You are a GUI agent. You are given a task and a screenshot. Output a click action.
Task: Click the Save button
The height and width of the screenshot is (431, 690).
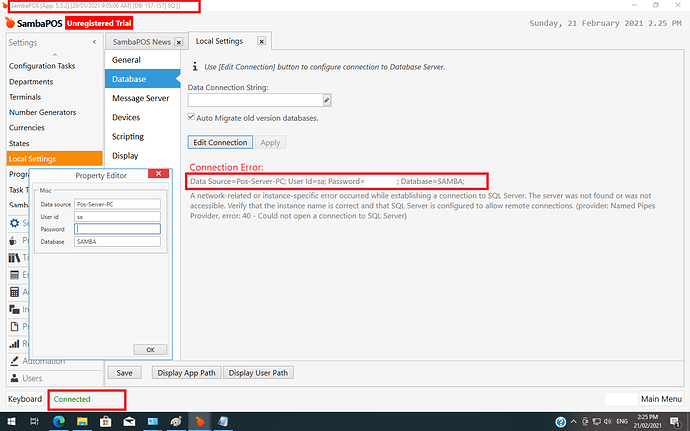point(125,373)
